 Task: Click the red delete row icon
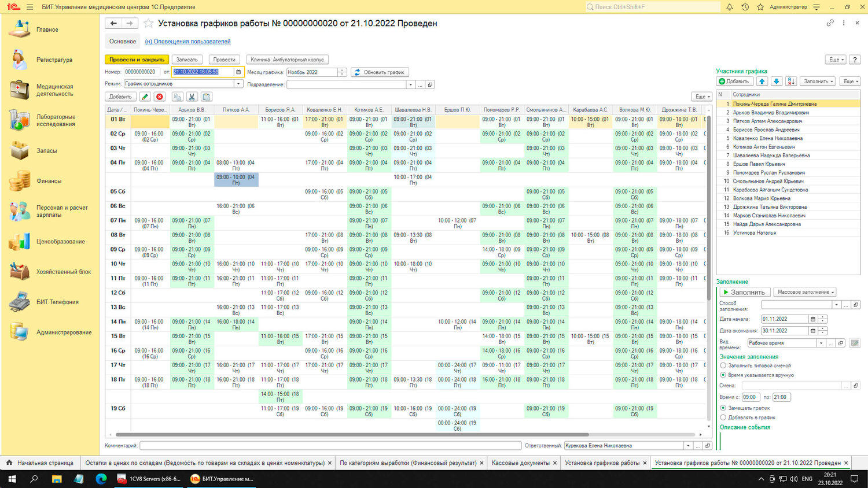(160, 97)
